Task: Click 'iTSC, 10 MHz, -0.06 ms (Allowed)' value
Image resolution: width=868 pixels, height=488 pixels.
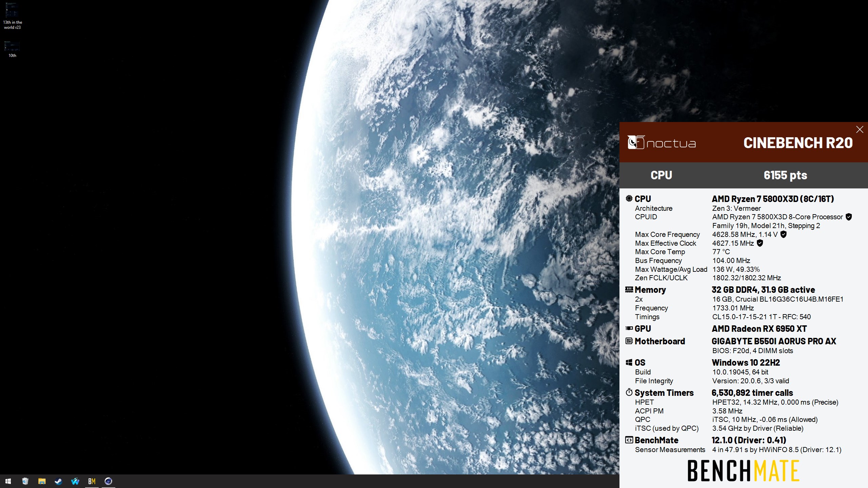Action: 765,420
